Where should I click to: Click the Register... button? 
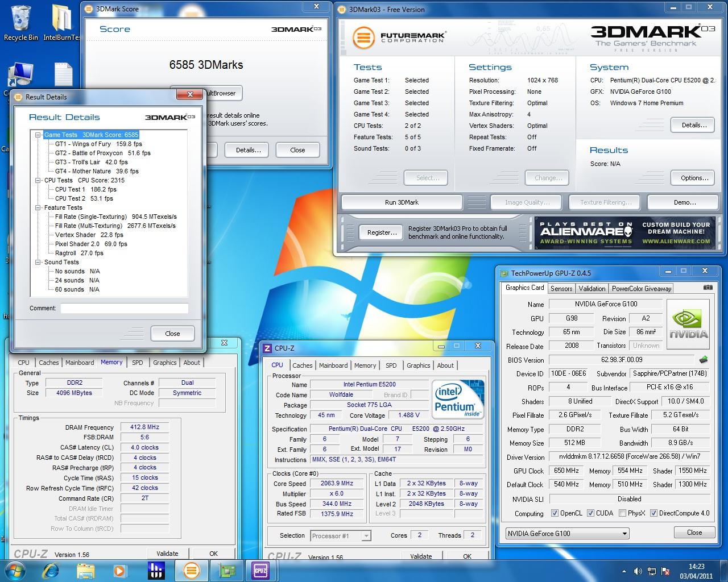pyautogui.click(x=382, y=232)
